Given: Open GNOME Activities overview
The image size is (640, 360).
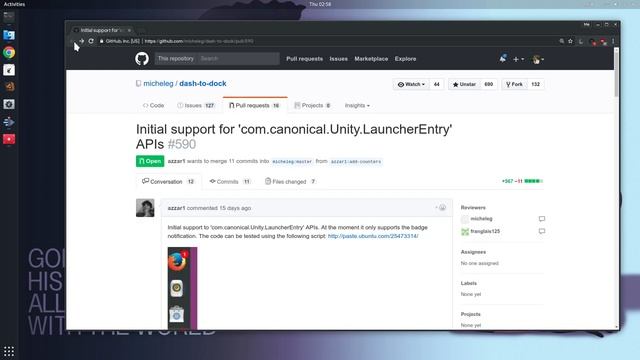Looking at the screenshot, I should tap(14, 4).
